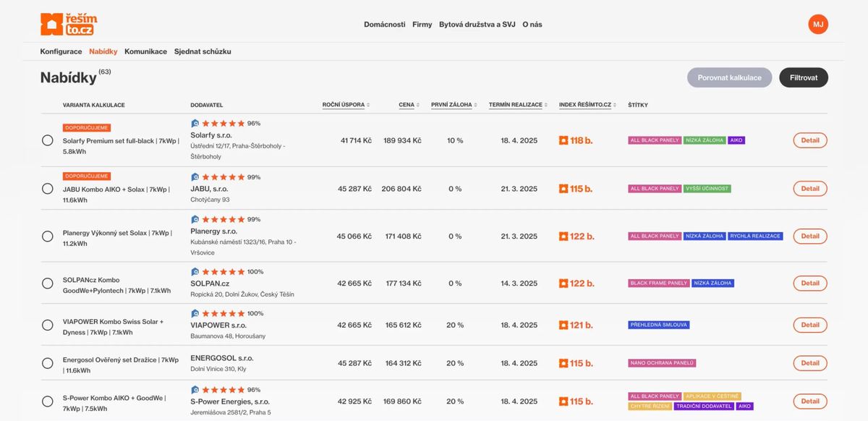Screen dimensions: 868x421
Task: Click the index icon beside 118 b.
Action: tap(563, 140)
